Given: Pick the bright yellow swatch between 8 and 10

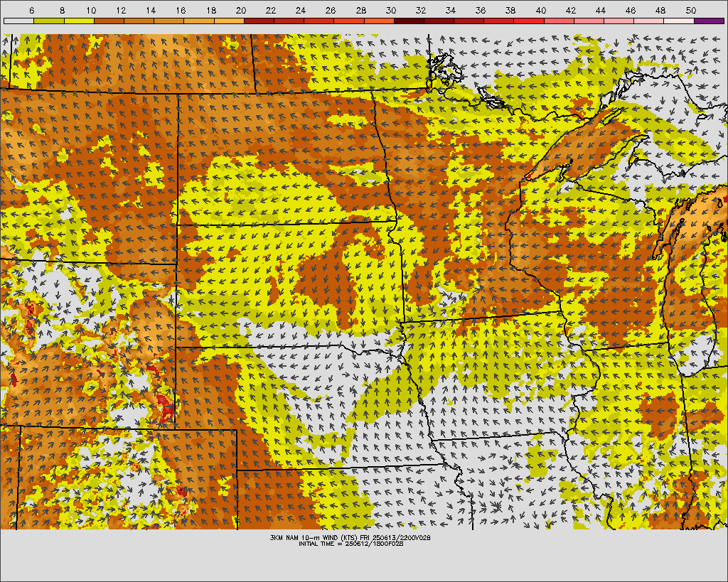Looking at the screenshot, I should [79, 21].
